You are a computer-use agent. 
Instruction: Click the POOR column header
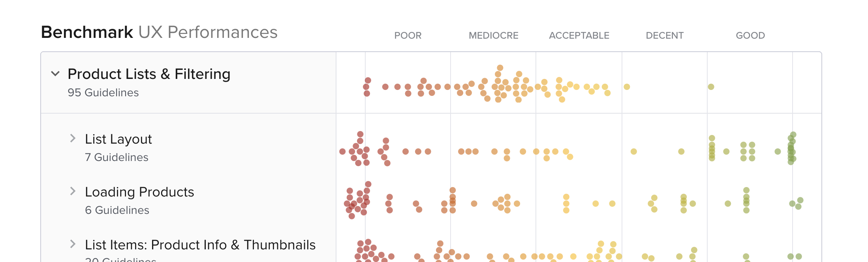pos(408,36)
